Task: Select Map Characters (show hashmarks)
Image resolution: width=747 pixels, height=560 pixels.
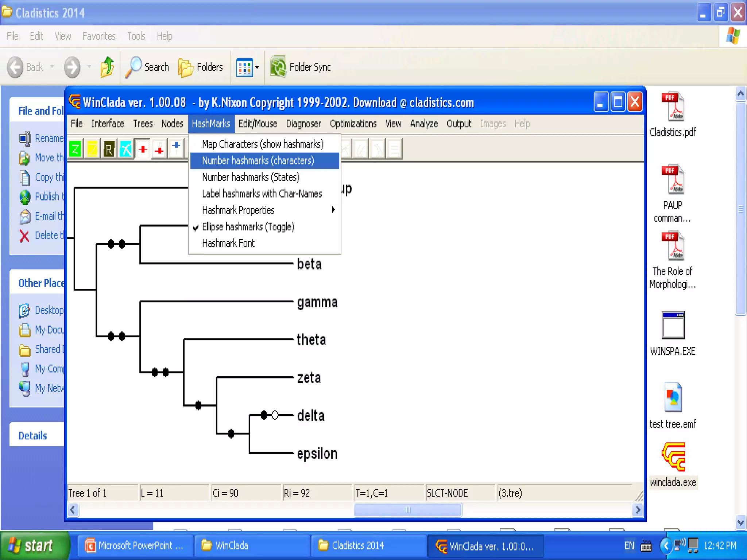Action: pyautogui.click(x=263, y=144)
